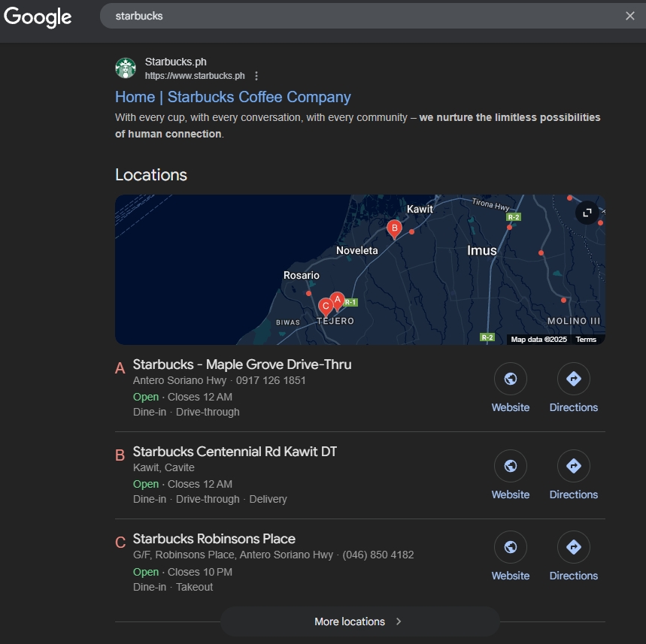
Task: Clear the search box text
Action: tap(629, 16)
